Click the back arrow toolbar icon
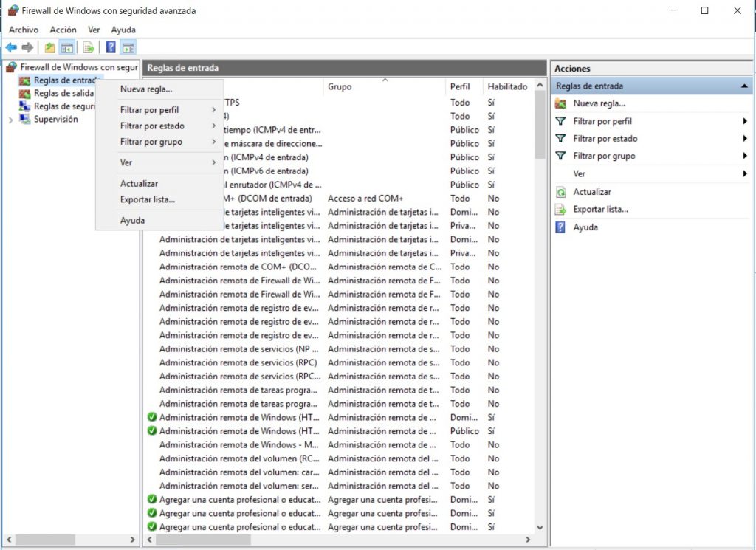Viewport: 756px width, 550px height. [10, 48]
